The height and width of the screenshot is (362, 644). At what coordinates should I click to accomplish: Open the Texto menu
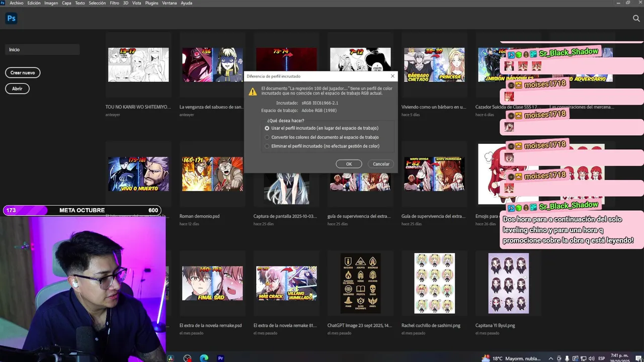coord(80,3)
